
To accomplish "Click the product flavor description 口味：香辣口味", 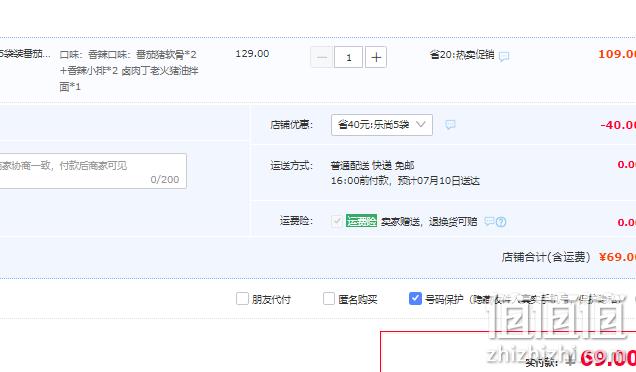I will (x=129, y=70).
